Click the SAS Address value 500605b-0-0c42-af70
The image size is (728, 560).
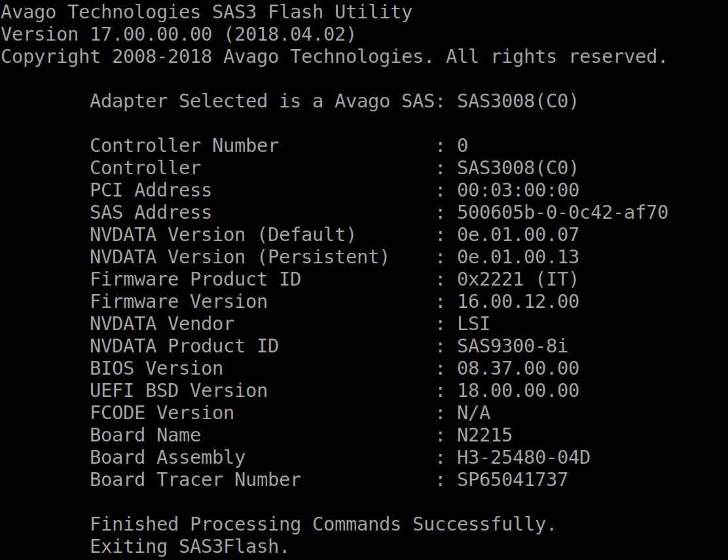click(x=562, y=212)
